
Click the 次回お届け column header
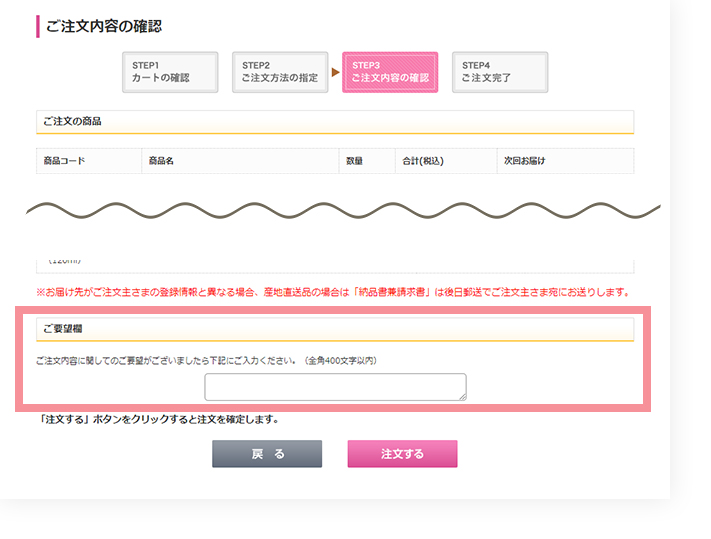pyautogui.click(x=524, y=161)
